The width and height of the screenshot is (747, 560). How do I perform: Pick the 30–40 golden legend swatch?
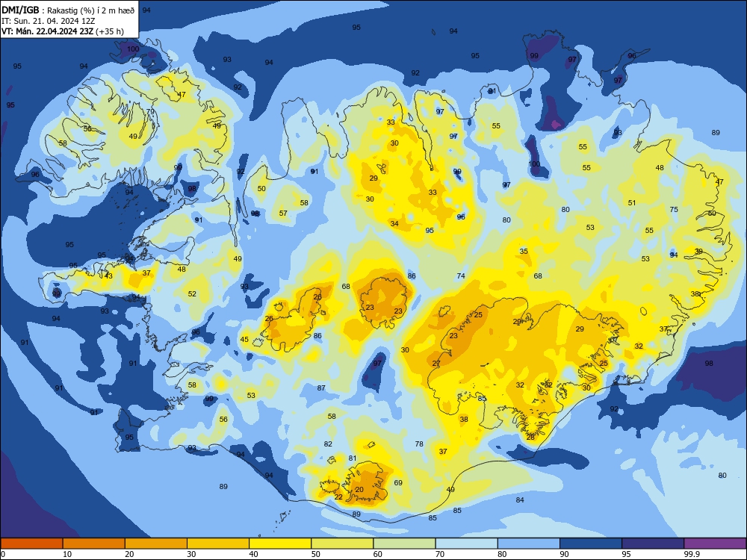tap(218, 544)
